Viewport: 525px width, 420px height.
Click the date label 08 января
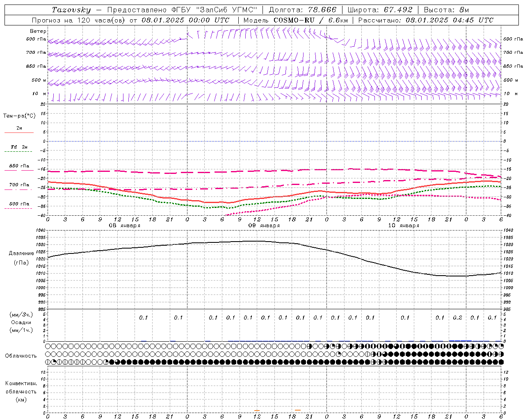pyautogui.click(x=124, y=226)
